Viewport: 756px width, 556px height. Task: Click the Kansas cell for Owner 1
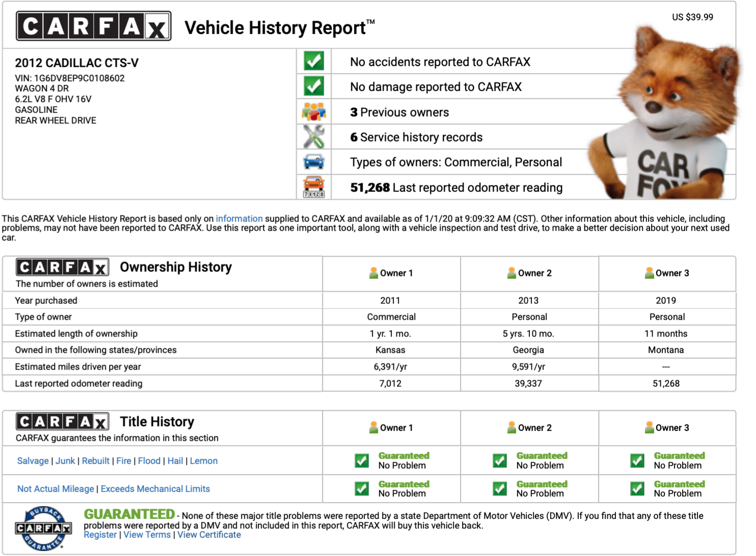[390, 350]
